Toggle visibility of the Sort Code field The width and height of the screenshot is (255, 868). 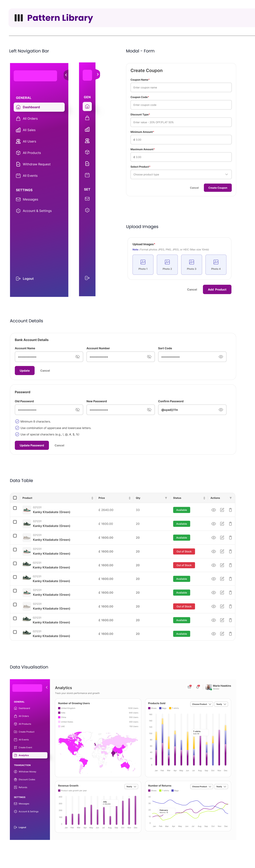221,357
